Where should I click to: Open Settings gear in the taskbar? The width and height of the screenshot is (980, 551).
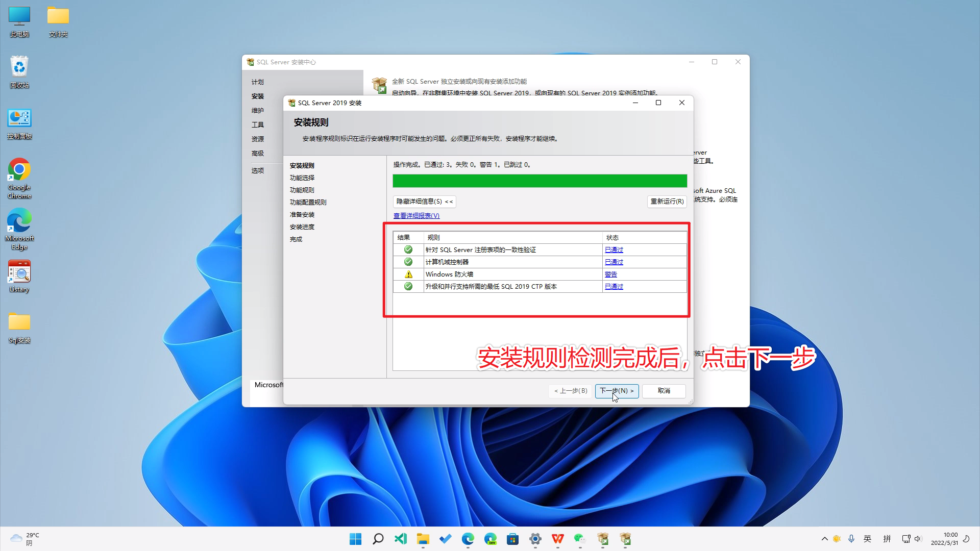535,539
